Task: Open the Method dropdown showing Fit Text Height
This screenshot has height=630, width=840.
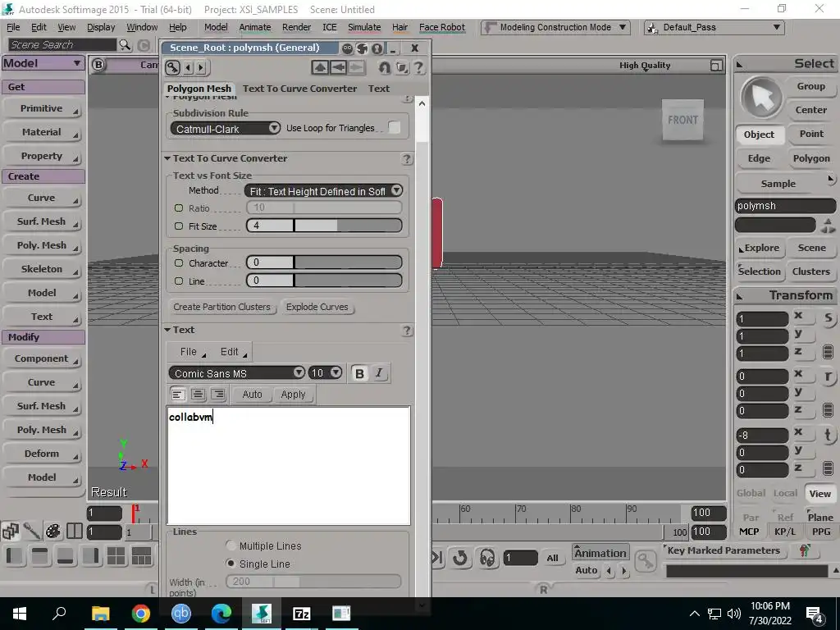Action: pos(323,191)
